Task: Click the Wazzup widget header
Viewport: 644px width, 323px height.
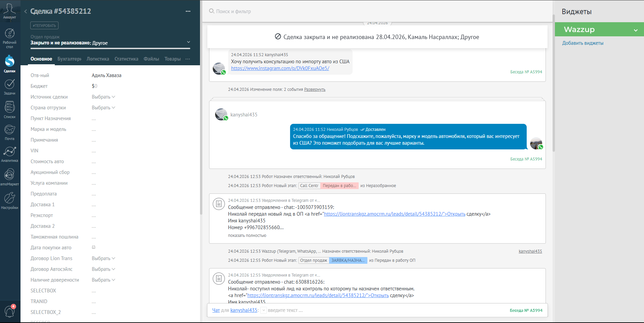Action: click(x=599, y=29)
